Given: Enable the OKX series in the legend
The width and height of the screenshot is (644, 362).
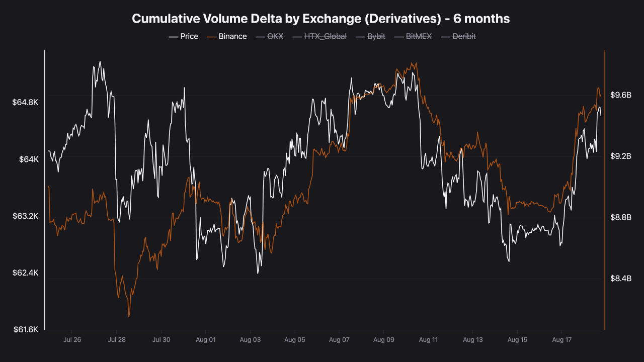Looking at the screenshot, I should pos(269,36).
